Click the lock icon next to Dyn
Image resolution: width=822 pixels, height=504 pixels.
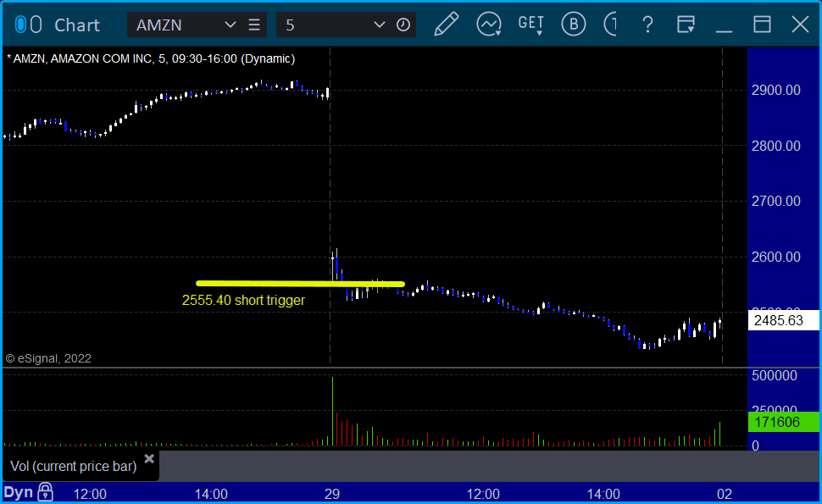pos(45,492)
